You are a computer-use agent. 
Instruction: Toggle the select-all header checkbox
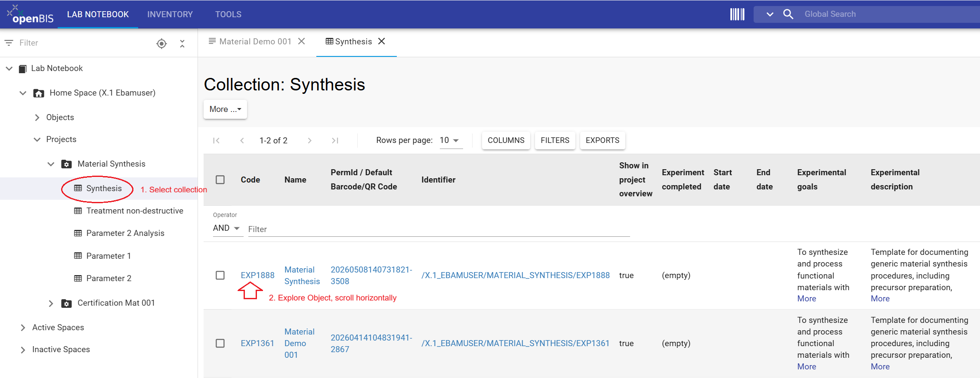click(220, 180)
